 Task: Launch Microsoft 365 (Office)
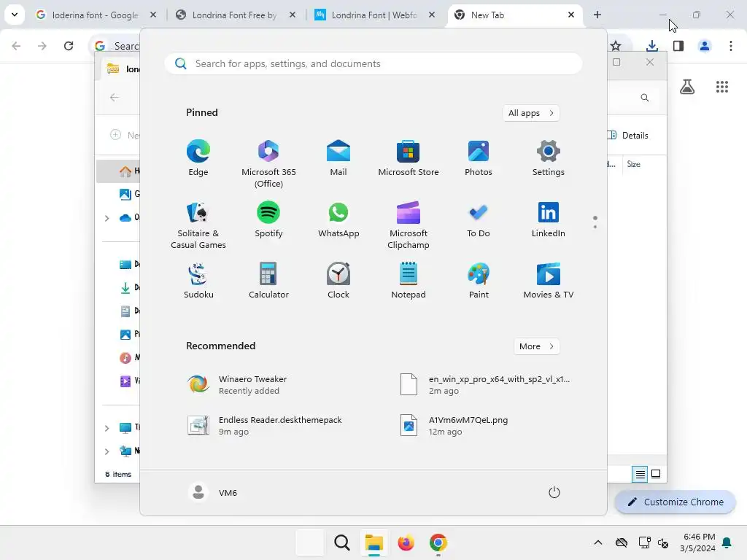tap(268, 164)
